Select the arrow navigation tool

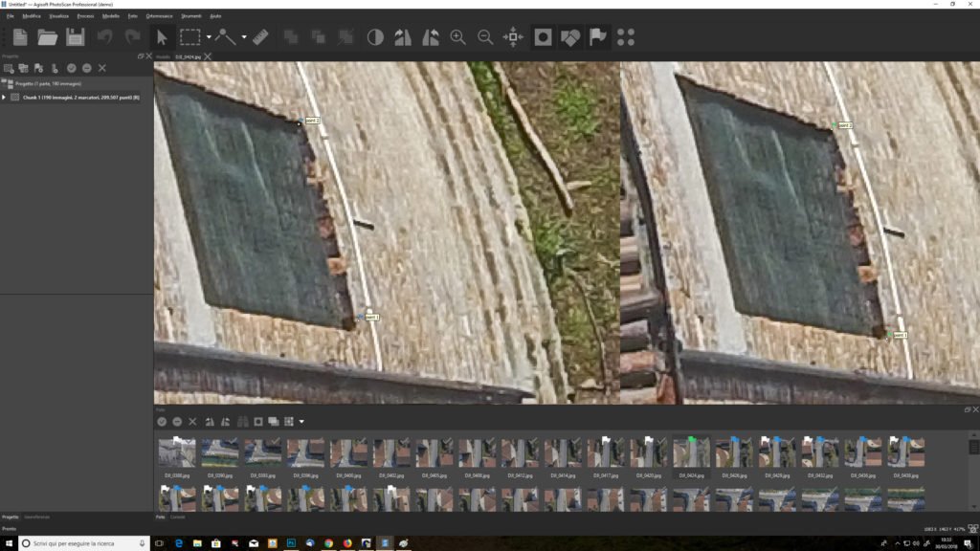162,37
